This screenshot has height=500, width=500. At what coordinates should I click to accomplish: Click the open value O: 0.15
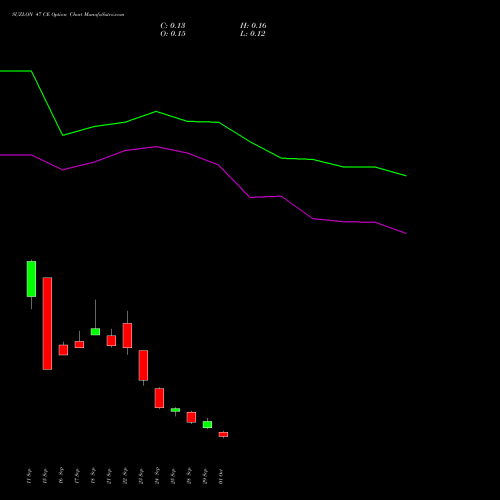[x=173, y=34]
